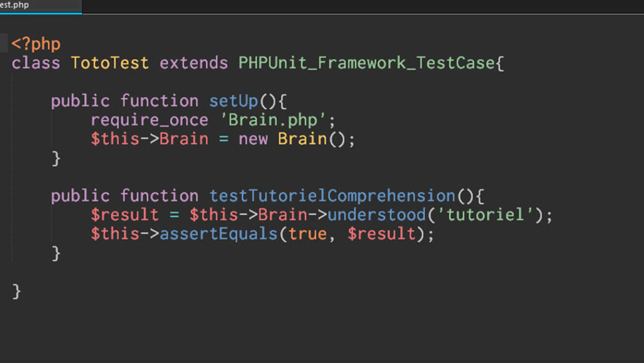644x363 pixels.
Task: Place cursor on the require_once statement
Action: pyautogui.click(x=149, y=120)
